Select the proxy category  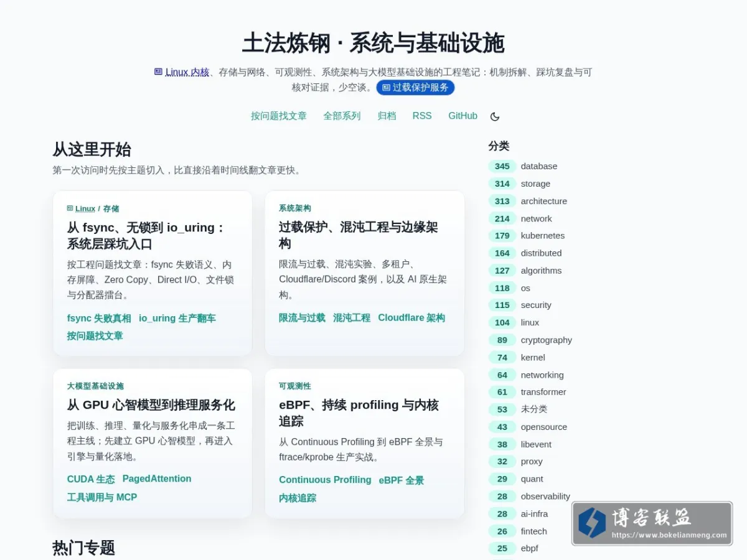(x=532, y=462)
